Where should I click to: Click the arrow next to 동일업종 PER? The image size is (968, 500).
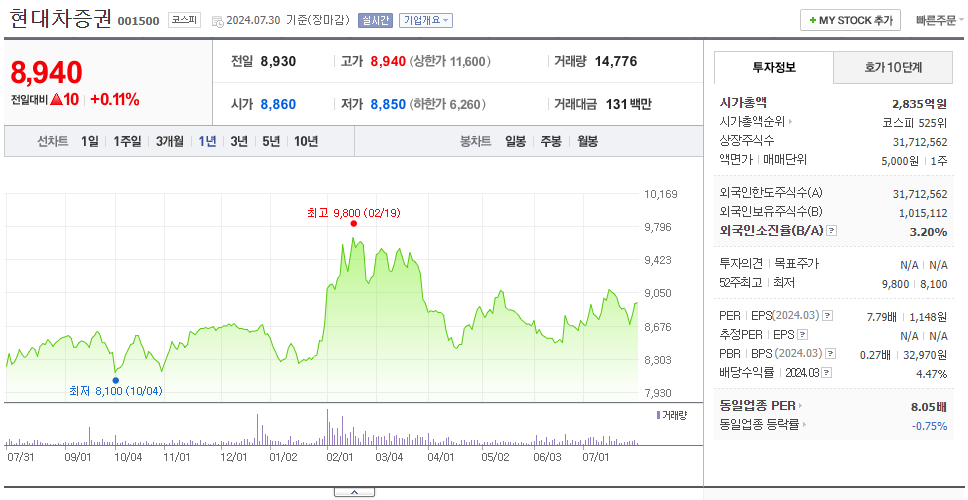[x=800, y=406]
